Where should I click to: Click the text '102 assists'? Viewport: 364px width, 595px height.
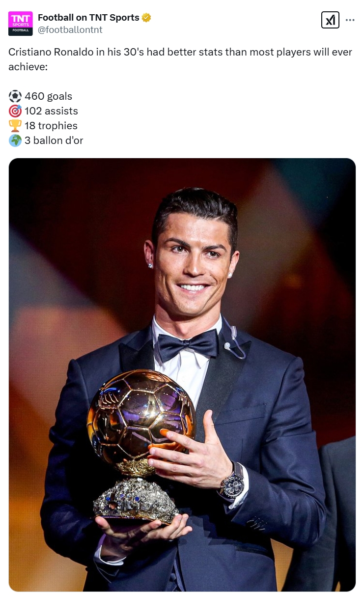51,111
